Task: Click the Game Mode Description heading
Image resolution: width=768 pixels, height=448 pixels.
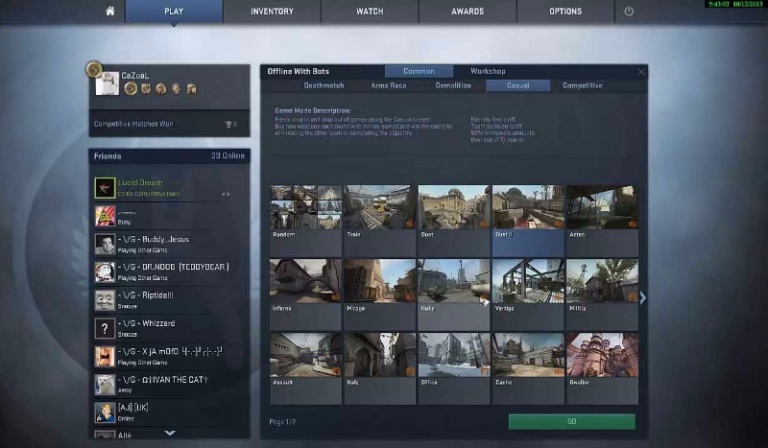Action: tap(312, 111)
